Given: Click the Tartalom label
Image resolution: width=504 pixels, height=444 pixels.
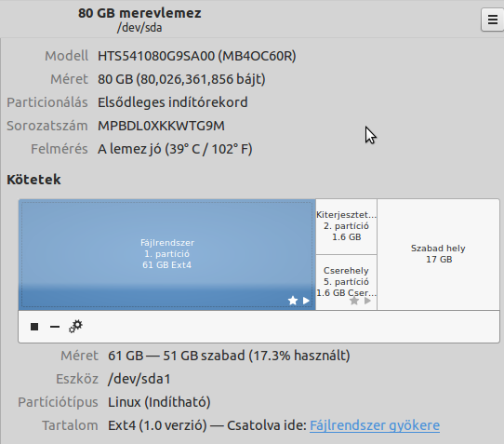Looking at the screenshot, I should coord(70,425).
